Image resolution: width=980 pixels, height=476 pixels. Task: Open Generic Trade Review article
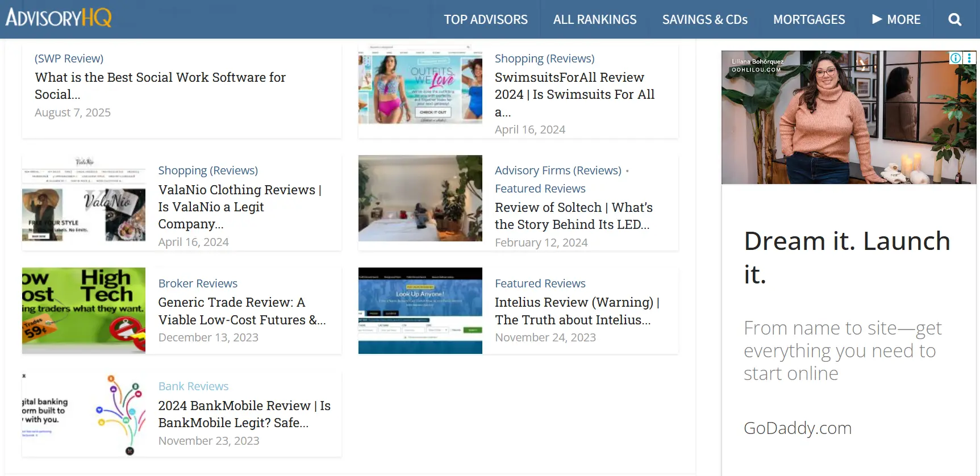242,311
